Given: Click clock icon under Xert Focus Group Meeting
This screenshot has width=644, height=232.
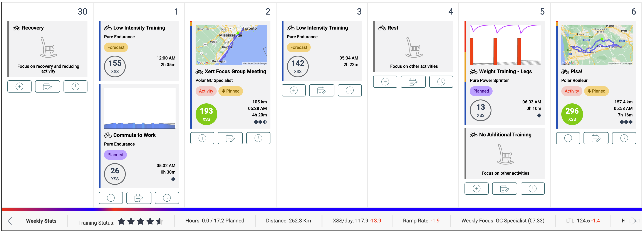Looking at the screenshot, I should click(258, 138).
